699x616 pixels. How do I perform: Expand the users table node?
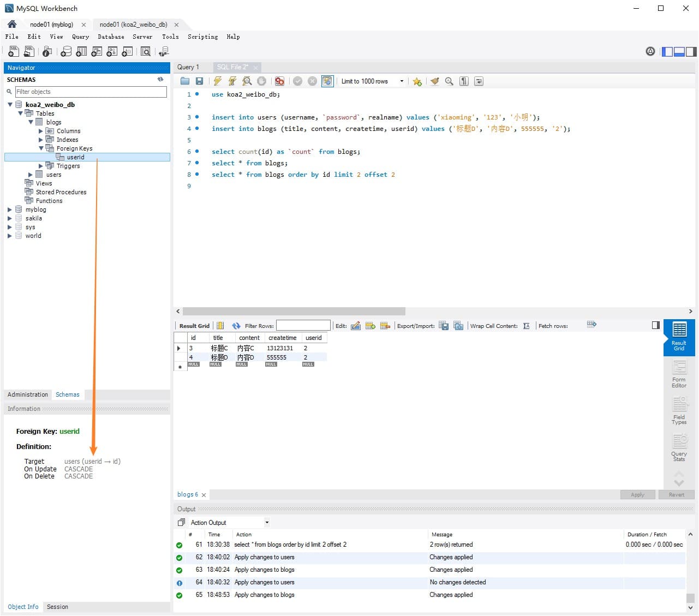point(31,175)
